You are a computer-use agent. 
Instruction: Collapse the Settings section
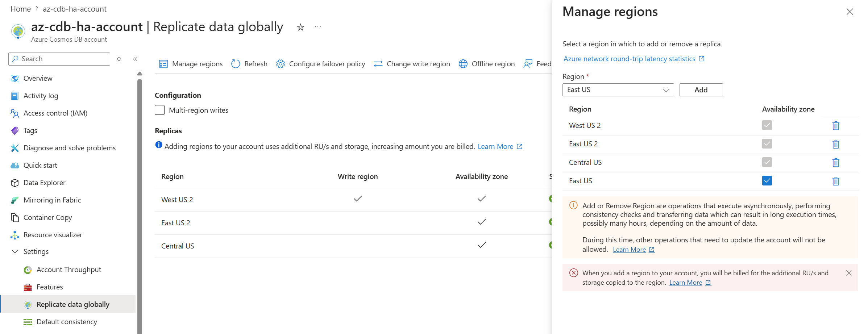click(15, 251)
